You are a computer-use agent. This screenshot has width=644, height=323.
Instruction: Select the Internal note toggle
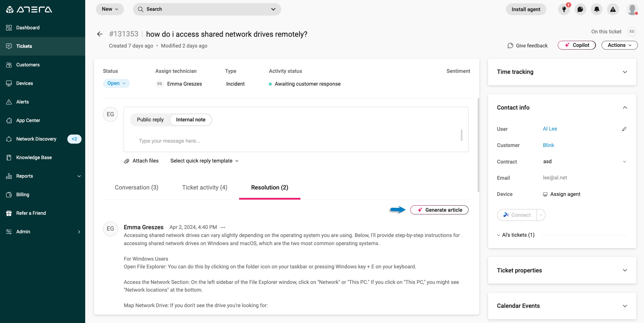191,120
